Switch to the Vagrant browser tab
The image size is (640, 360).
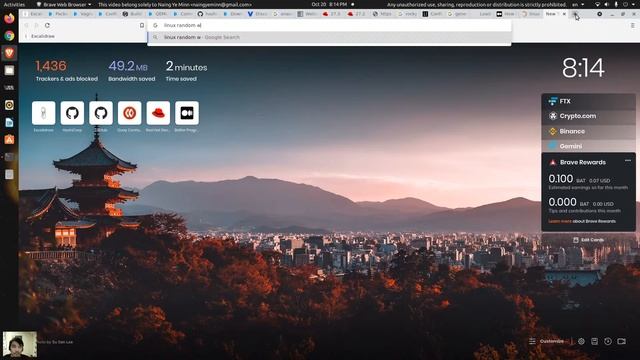click(x=83, y=14)
